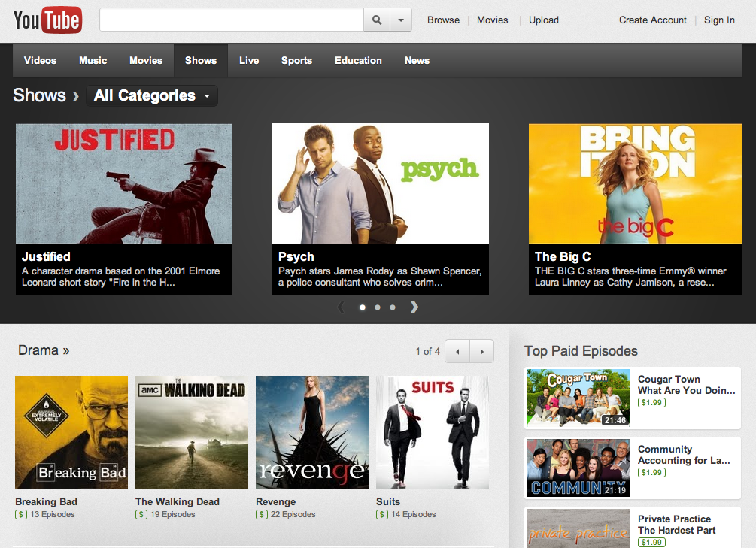Viewport: 756px width, 548px height.
Task: Open the Breaking Bad poster
Action: coord(71,432)
